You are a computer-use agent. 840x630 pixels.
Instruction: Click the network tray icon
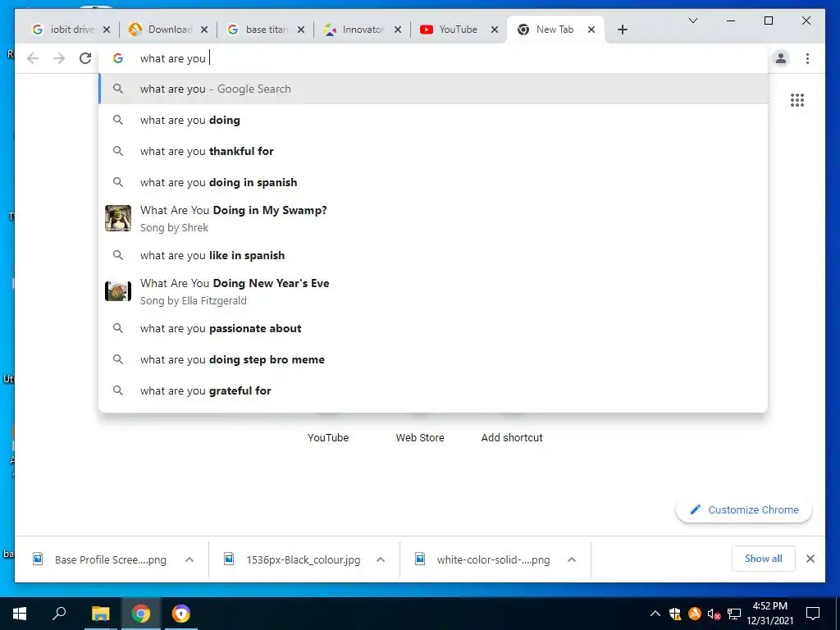tap(734, 614)
